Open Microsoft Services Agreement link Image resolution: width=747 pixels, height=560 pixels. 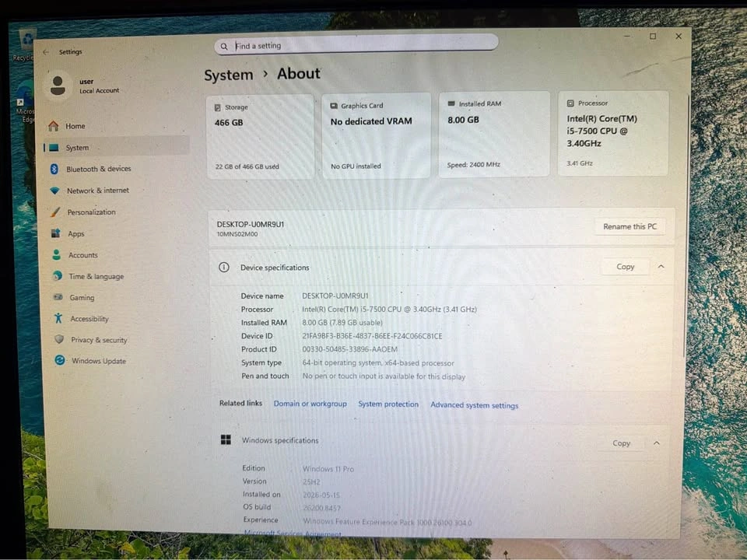pos(293,534)
